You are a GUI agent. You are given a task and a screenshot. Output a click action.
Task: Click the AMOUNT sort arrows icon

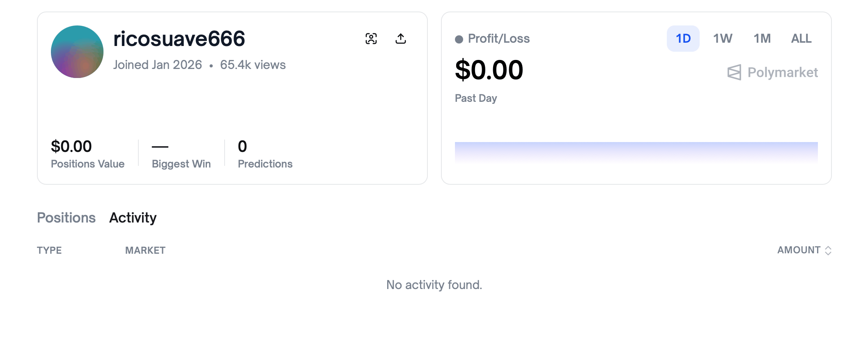828,250
